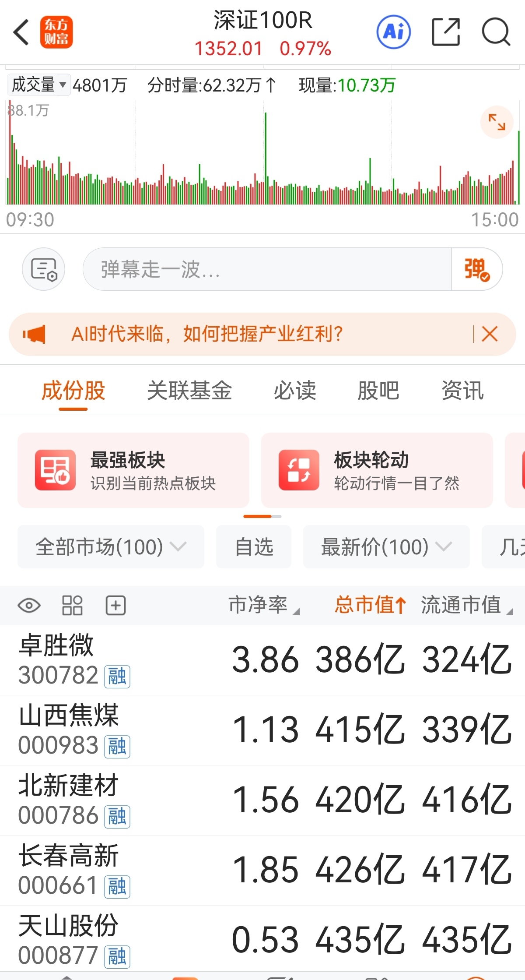This screenshot has height=980, width=525.
Task: Tap the share export icon
Action: pyautogui.click(x=446, y=32)
